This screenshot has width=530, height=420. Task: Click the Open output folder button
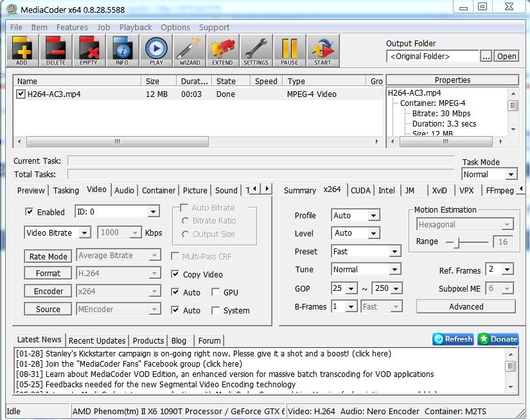(506, 56)
